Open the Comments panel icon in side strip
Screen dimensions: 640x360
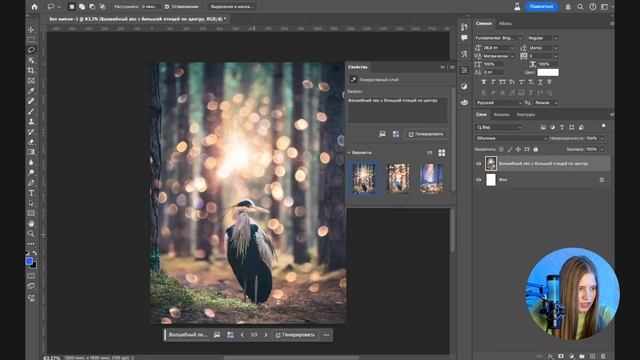point(464,38)
